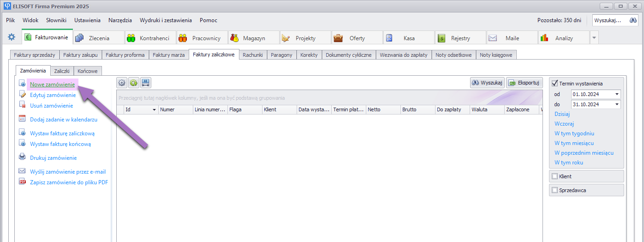Click the column auto-fit width icon
The height and width of the screenshot is (242, 644).
[146, 83]
